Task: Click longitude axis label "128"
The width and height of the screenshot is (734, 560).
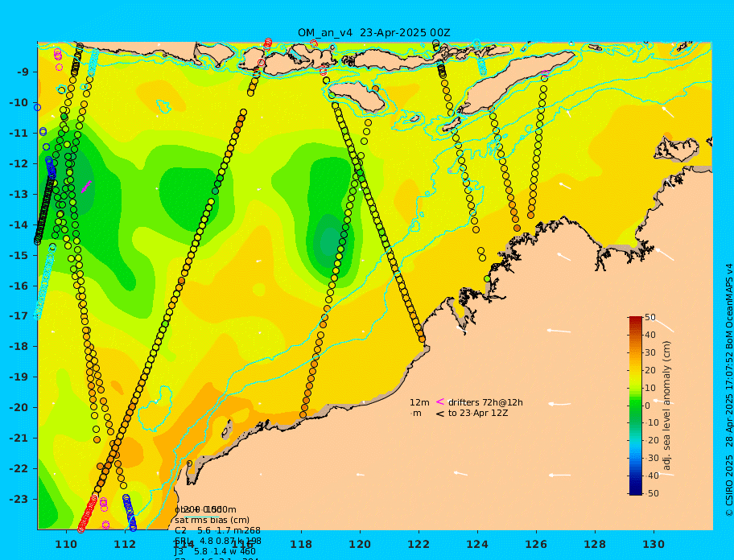Action: [595, 544]
